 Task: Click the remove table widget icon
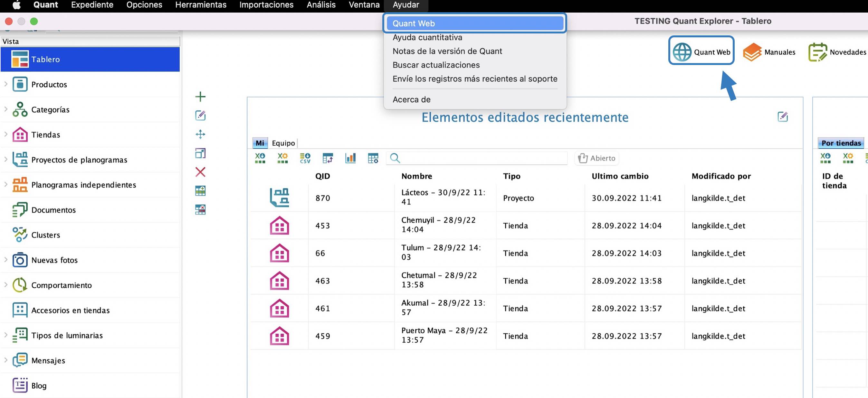pos(200,210)
